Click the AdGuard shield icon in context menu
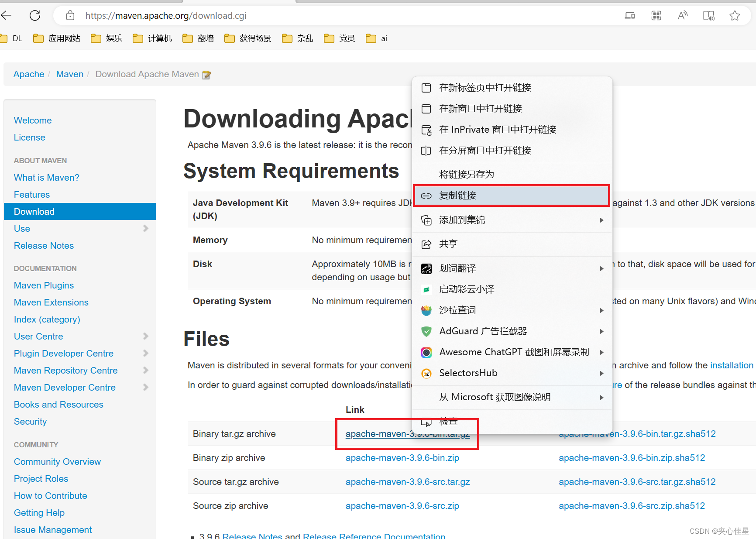Screen dimensions: 756x539 coord(426,331)
